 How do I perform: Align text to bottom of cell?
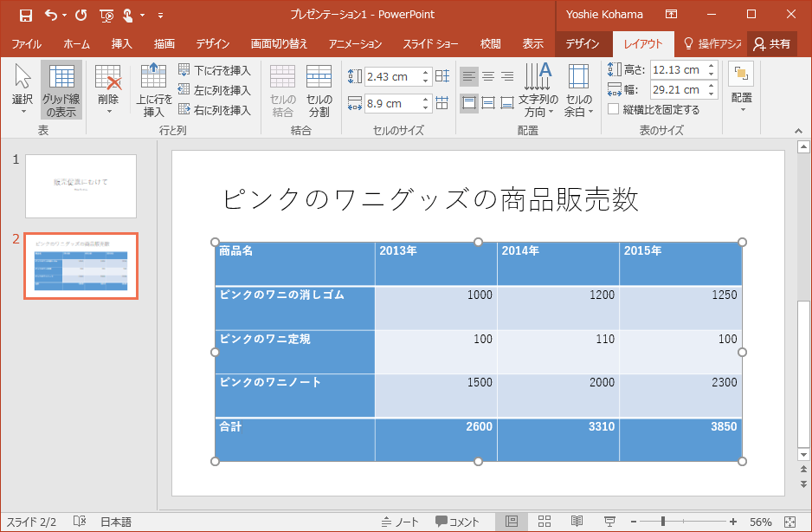[507, 102]
